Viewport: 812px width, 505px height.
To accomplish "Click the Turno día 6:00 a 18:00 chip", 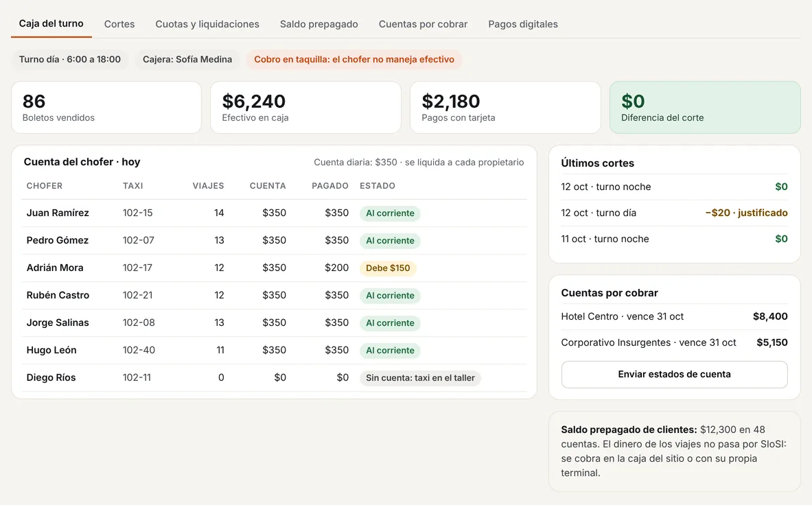I will tap(70, 60).
